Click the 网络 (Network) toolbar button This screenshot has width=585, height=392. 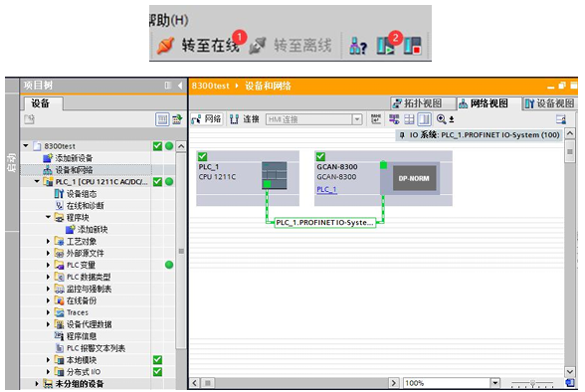(x=207, y=119)
